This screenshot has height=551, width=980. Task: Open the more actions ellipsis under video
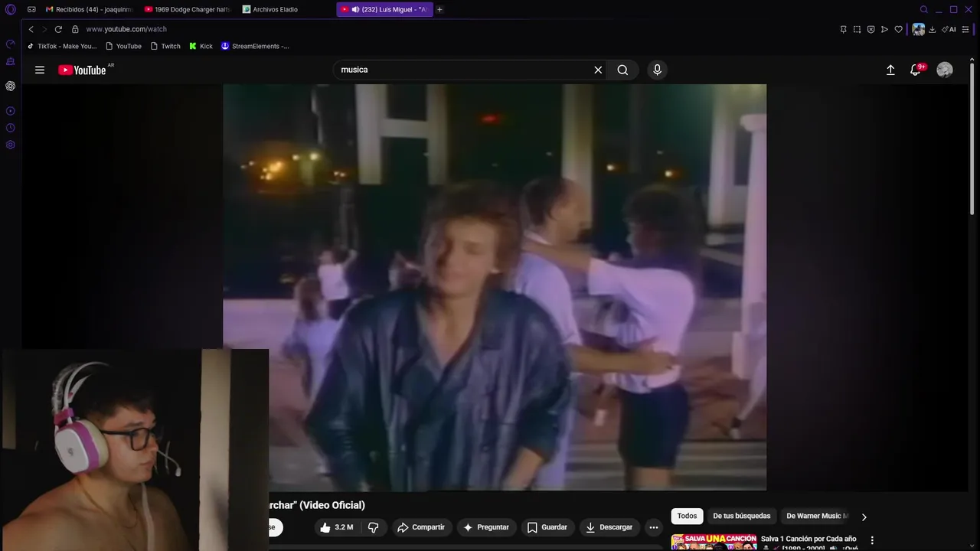tap(653, 527)
